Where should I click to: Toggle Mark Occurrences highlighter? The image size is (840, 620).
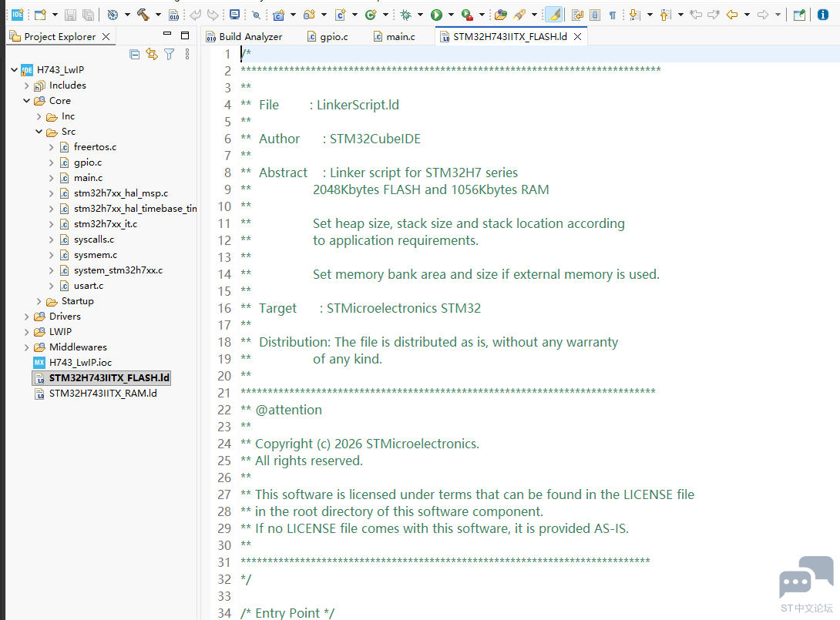[x=554, y=15]
